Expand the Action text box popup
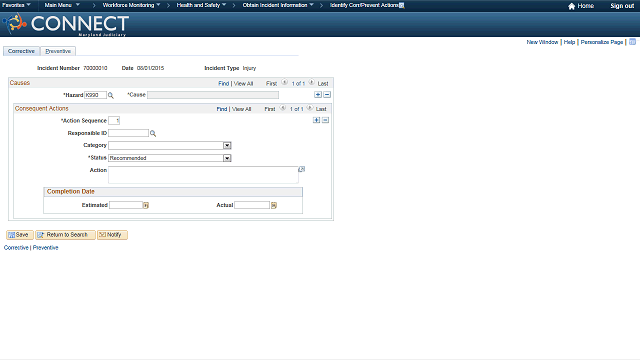The width and height of the screenshot is (640, 360). [302, 169]
